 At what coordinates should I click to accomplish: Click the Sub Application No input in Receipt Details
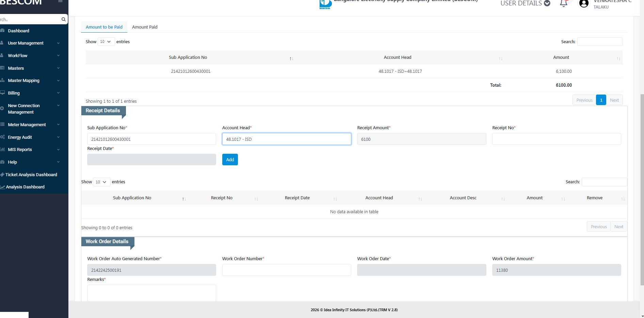(x=151, y=139)
